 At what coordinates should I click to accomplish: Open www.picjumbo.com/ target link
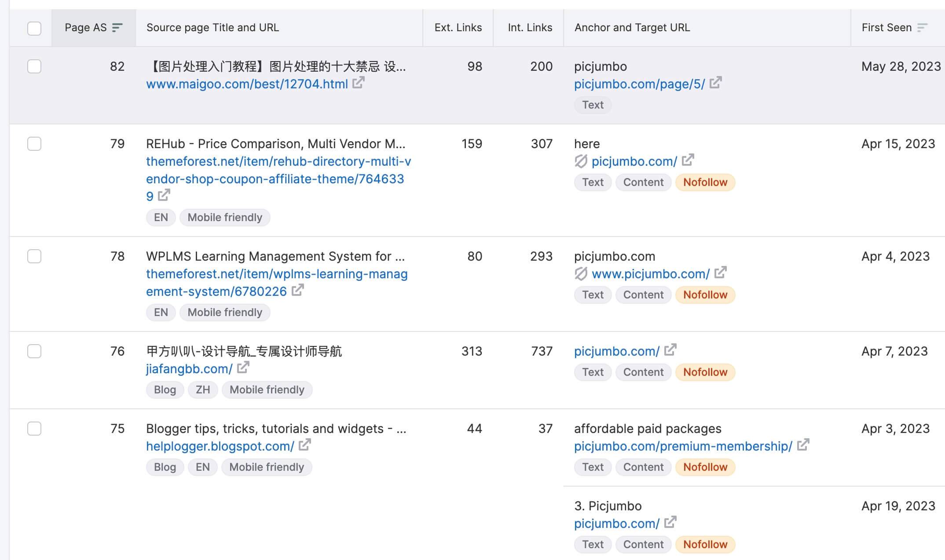pyautogui.click(x=651, y=274)
